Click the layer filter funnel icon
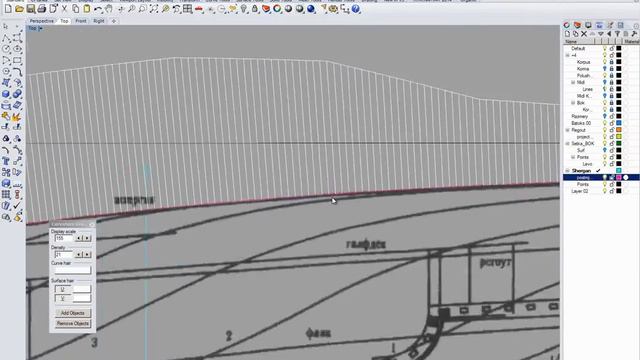 [x=617, y=34]
